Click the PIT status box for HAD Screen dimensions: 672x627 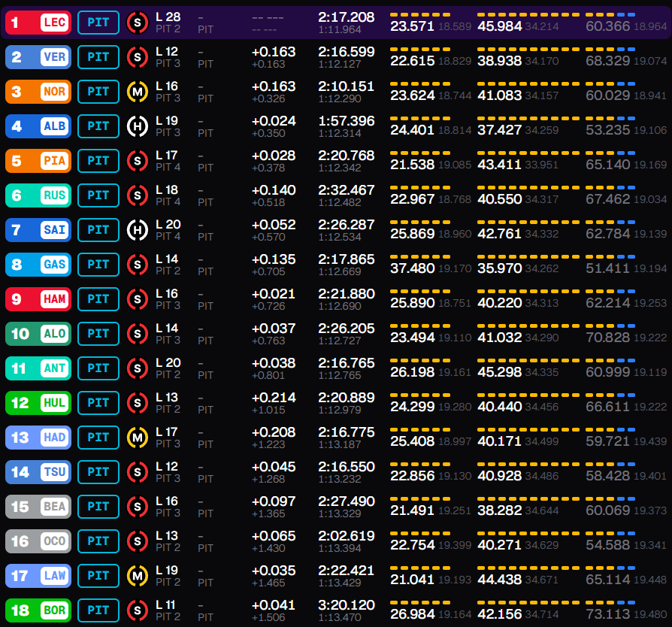(98, 437)
